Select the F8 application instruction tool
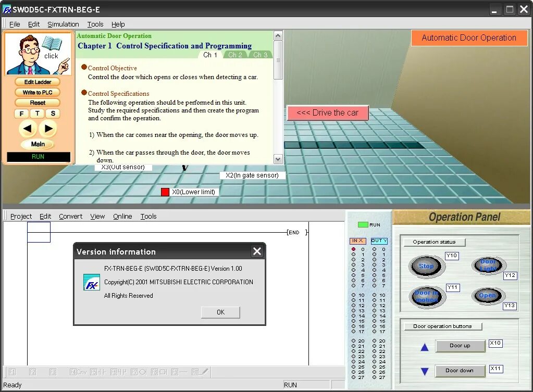 pos(159,372)
